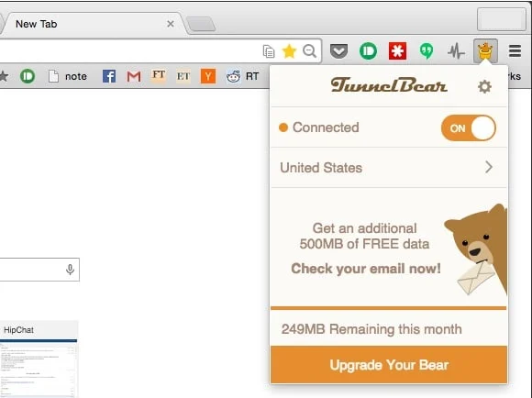Click the new tab button
This screenshot has width=532, height=398.
point(201,24)
